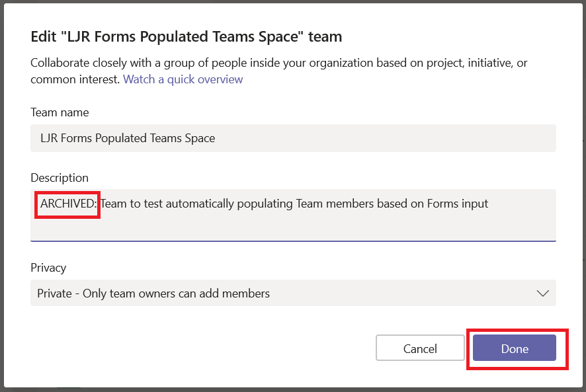The width and height of the screenshot is (586, 392).
Task: Click blank area right of Team name text
Action: [385, 138]
